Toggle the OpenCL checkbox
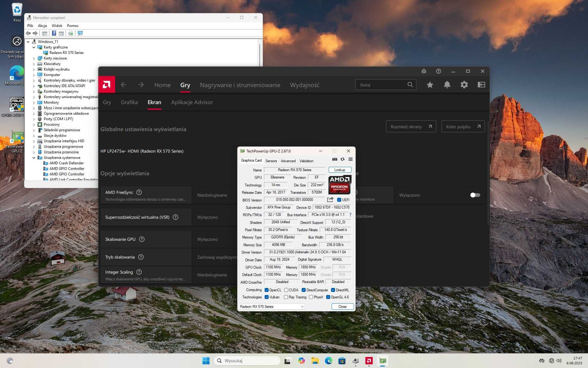588x368 pixels. 266,290
